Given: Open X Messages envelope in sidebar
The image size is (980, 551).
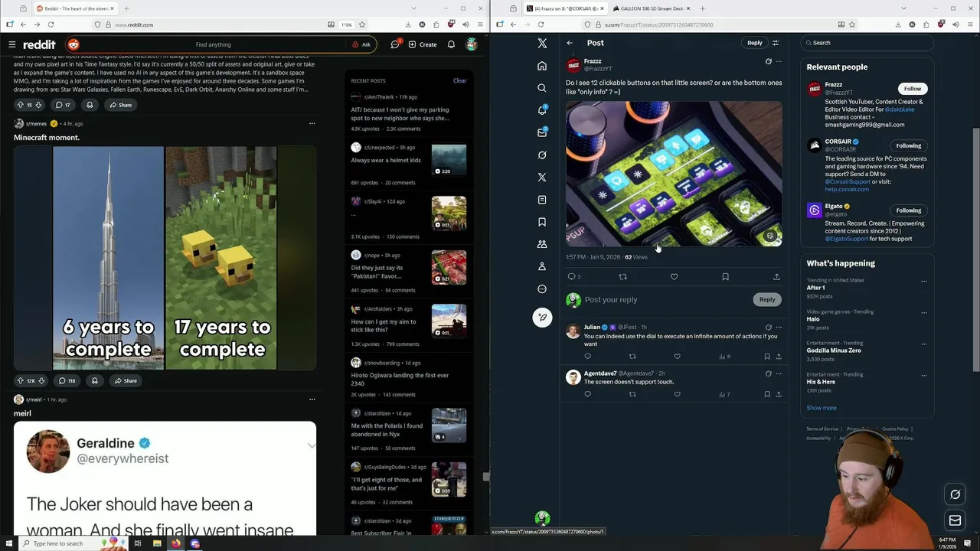Looking at the screenshot, I should click(542, 132).
